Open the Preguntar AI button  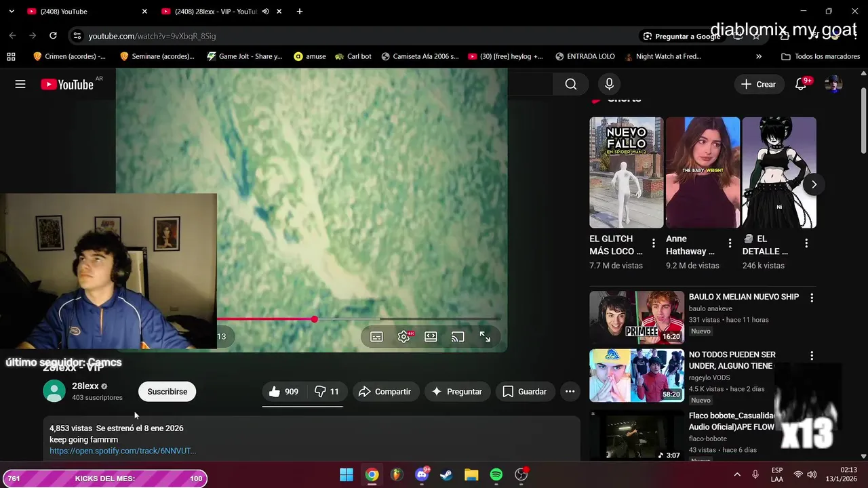[x=457, y=392]
